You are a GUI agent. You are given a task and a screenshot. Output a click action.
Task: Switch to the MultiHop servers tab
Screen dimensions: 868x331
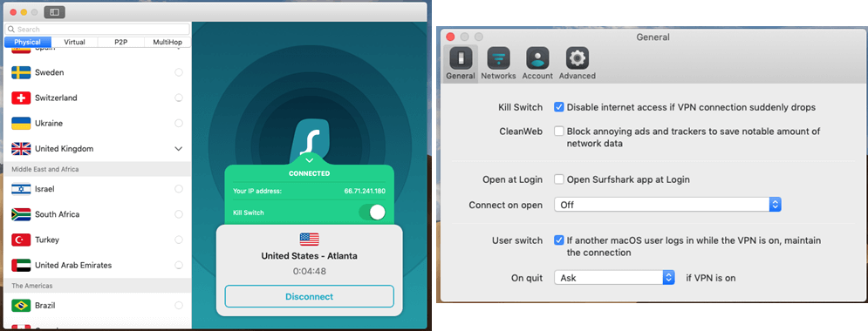tap(167, 42)
